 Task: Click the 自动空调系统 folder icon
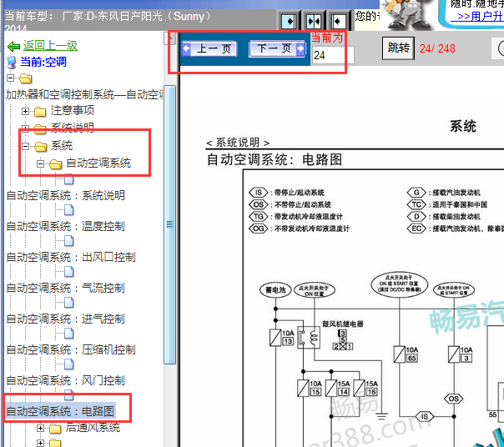55,164
